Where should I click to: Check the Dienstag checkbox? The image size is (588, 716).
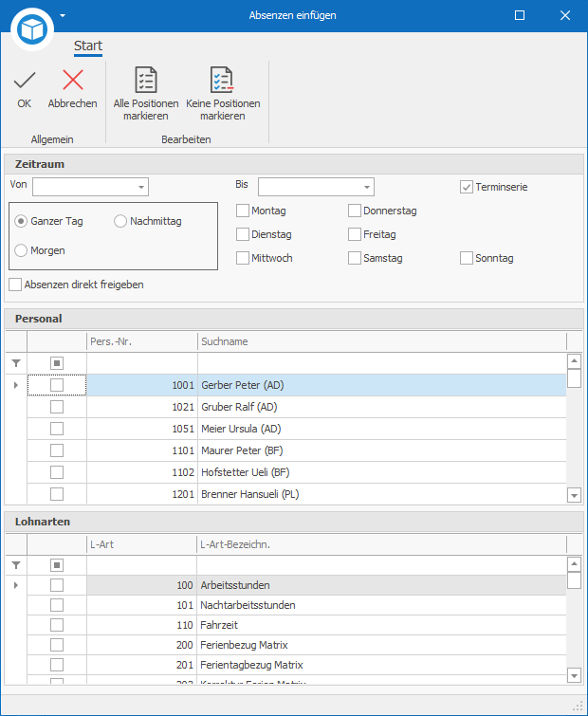(243, 234)
